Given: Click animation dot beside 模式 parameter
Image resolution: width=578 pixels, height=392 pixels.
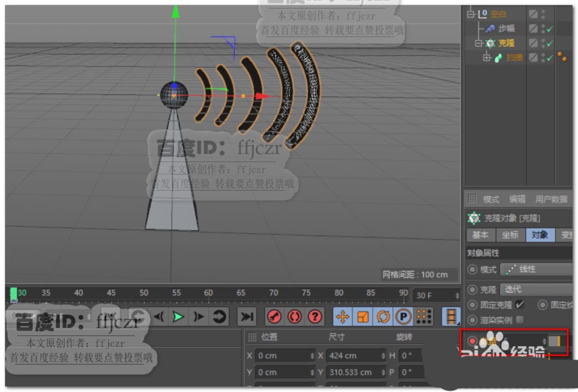Looking at the screenshot, I should 472,270.
